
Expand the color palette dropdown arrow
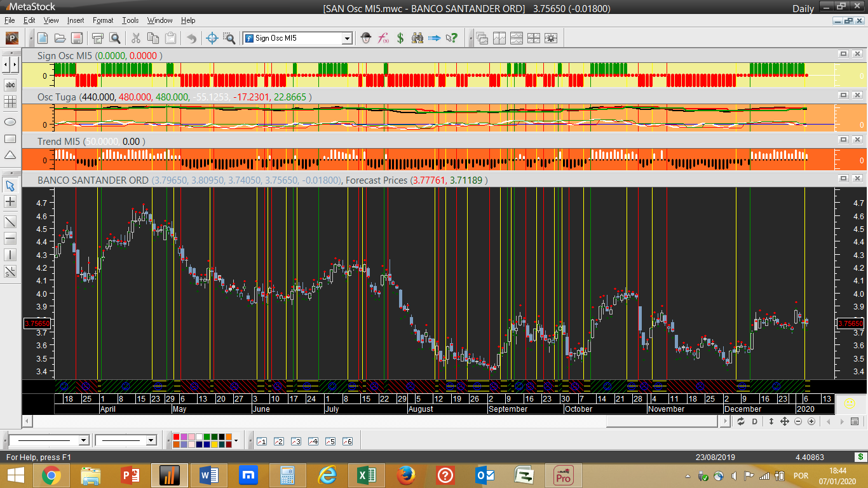[236, 440]
